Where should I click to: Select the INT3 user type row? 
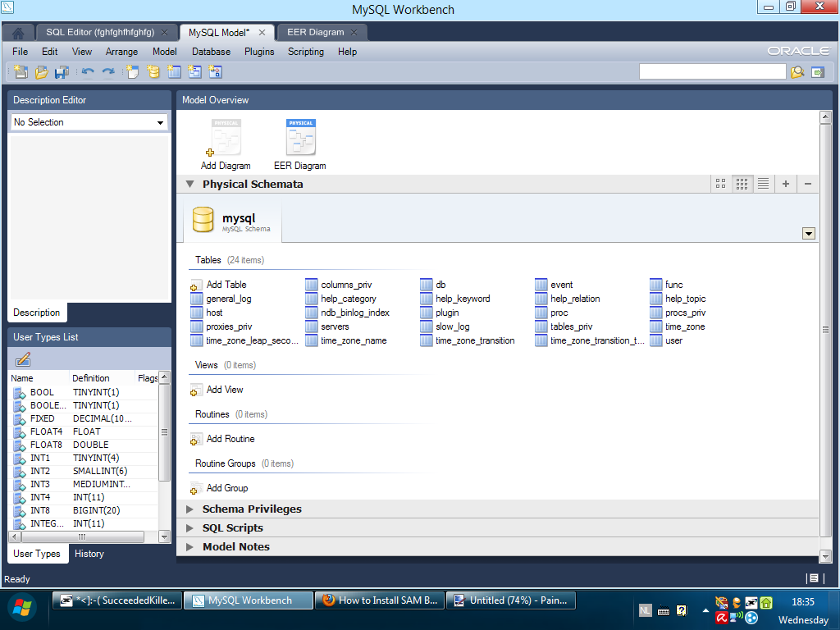[84, 484]
